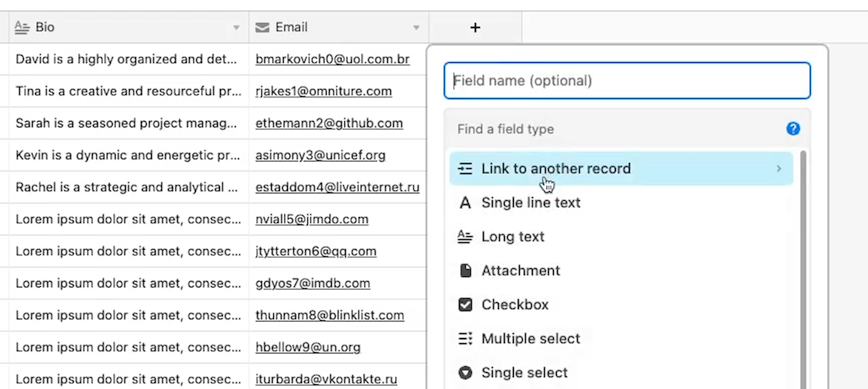Open email link hbellow9@un.org

pos(308,348)
